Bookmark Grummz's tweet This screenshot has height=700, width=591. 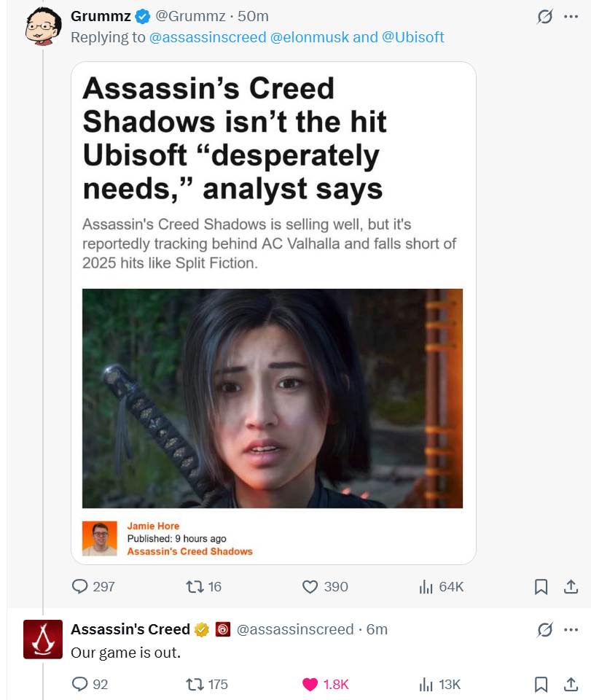click(541, 586)
